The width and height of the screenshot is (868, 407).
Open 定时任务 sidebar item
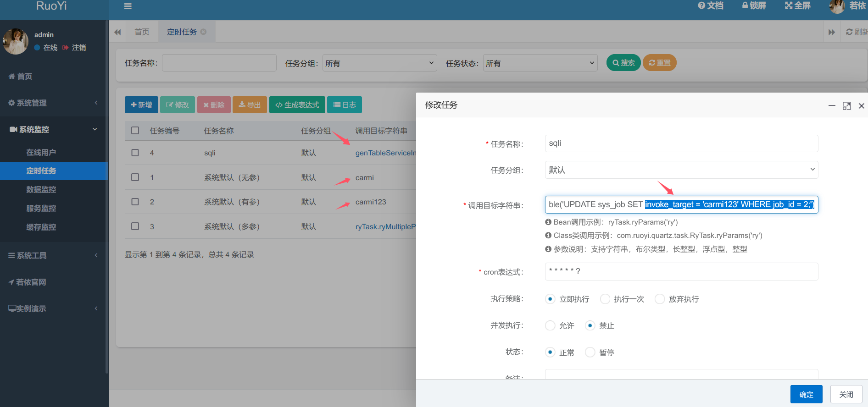[53, 170]
